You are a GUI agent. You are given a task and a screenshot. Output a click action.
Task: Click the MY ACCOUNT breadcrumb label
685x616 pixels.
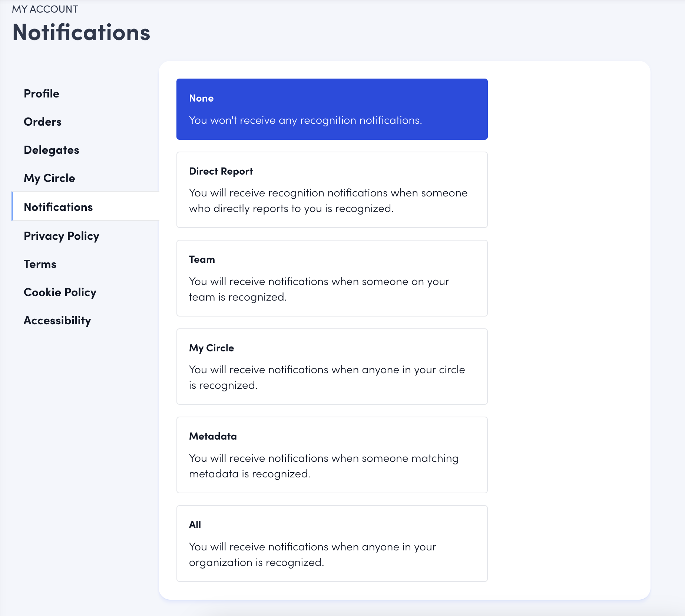[45, 9]
